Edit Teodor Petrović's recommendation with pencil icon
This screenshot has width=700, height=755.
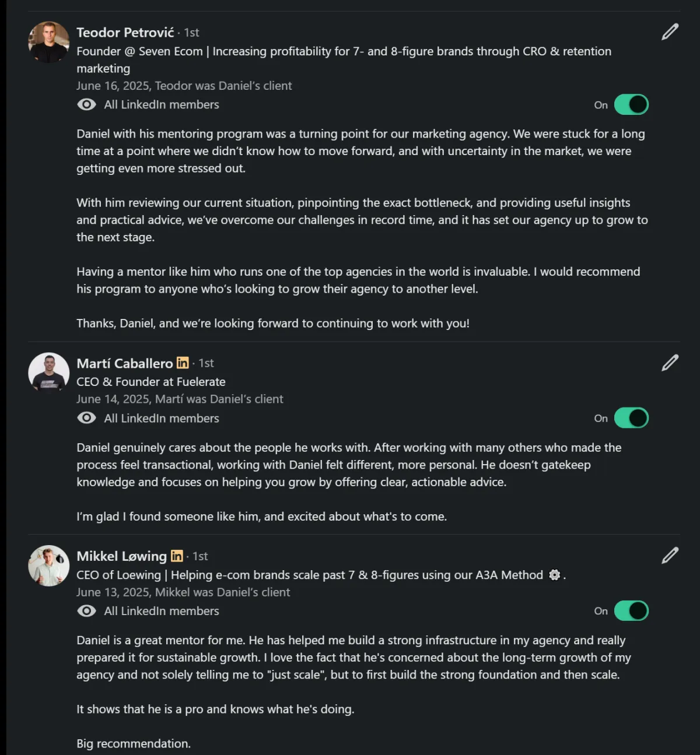pos(670,32)
